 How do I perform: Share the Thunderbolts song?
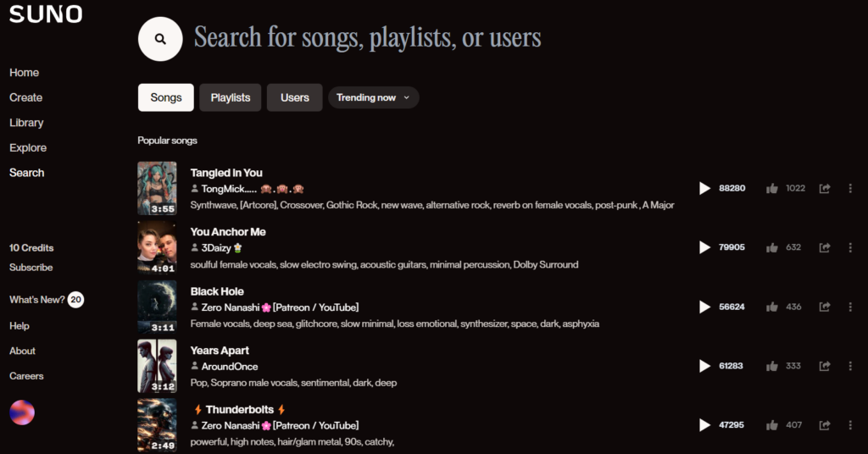[x=824, y=425]
